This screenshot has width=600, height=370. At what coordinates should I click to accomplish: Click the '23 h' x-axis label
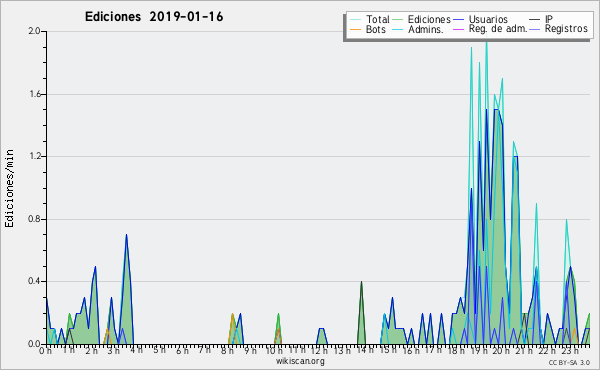pos(570,351)
